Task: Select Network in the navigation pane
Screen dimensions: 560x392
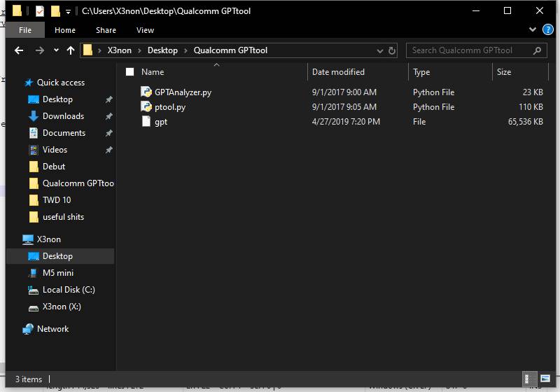Action: pyautogui.click(x=52, y=329)
